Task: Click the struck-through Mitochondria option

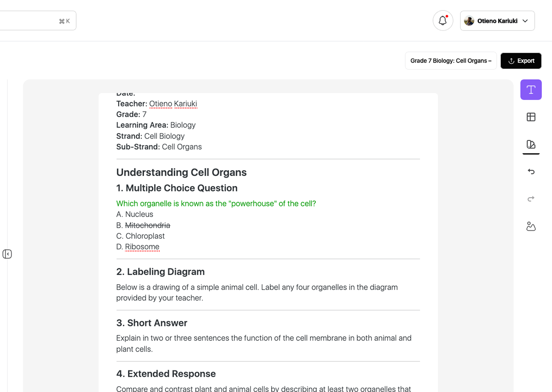Action: [147, 225]
